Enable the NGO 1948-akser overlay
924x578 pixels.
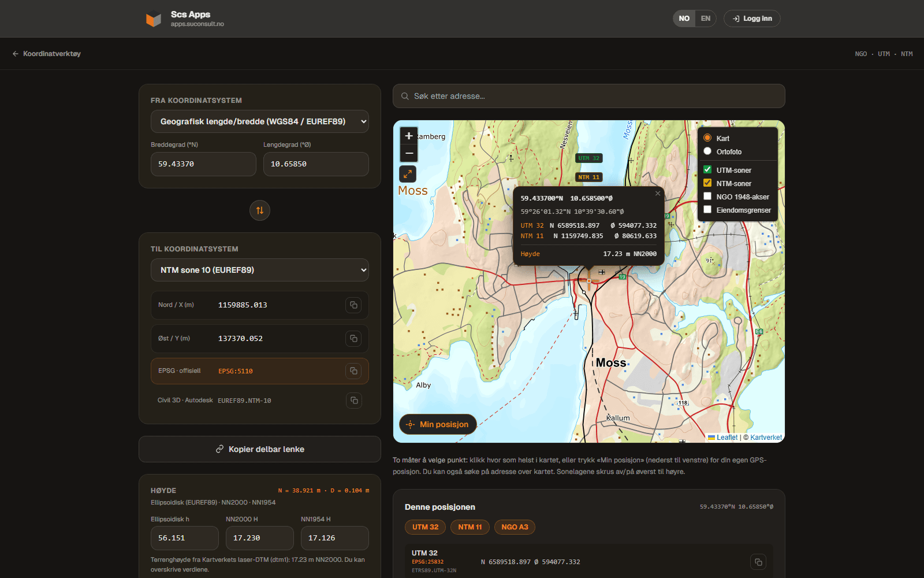click(x=707, y=197)
